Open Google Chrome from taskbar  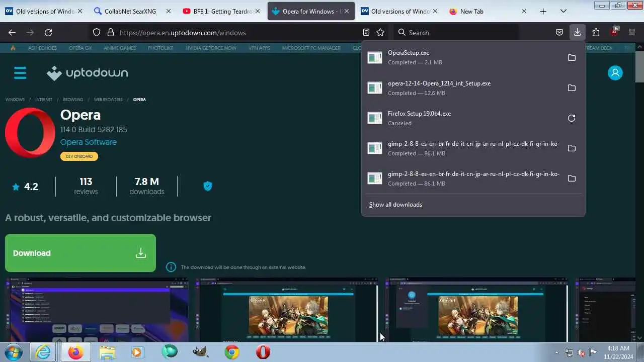coord(232,352)
